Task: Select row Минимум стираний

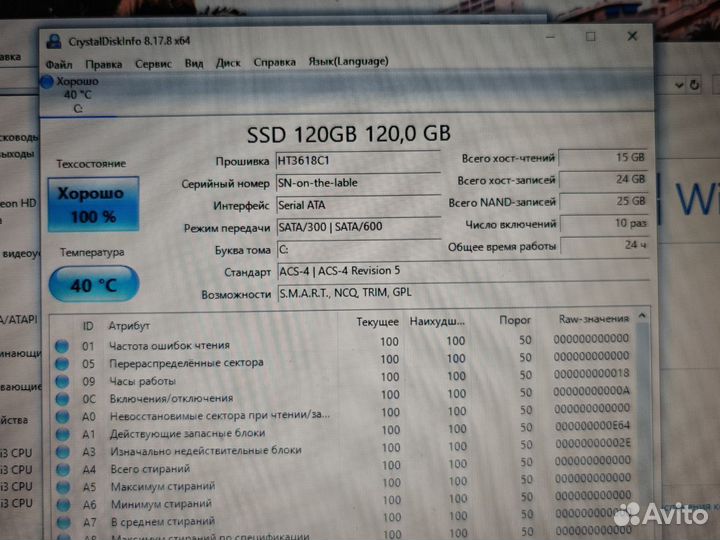Action: 344,500
